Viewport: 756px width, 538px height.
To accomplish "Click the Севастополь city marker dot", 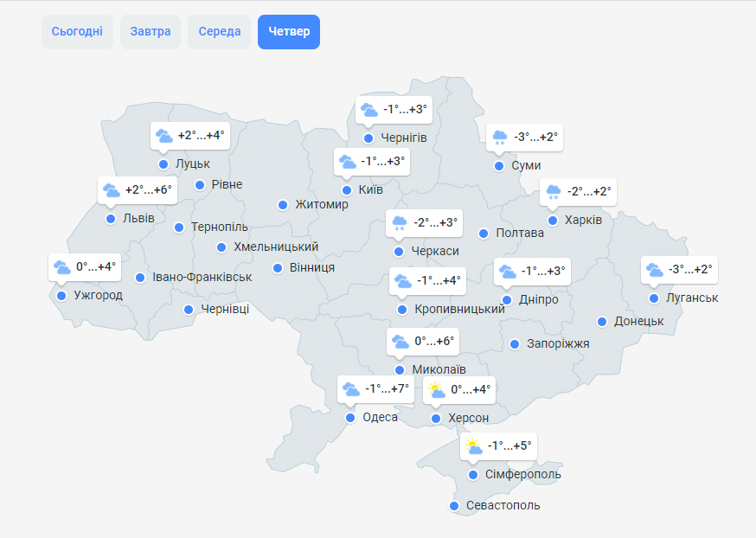I will pyautogui.click(x=454, y=506).
